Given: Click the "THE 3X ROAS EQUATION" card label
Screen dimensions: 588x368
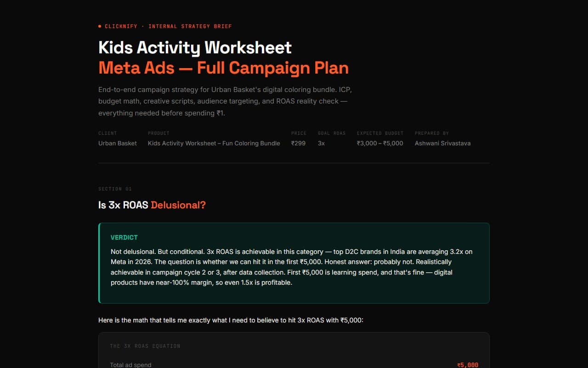Looking at the screenshot, I should coord(145,346).
